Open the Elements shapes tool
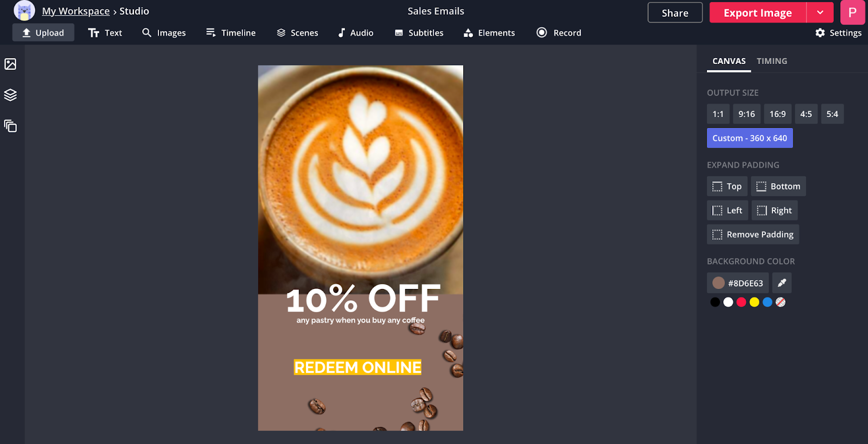 [x=489, y=33]
